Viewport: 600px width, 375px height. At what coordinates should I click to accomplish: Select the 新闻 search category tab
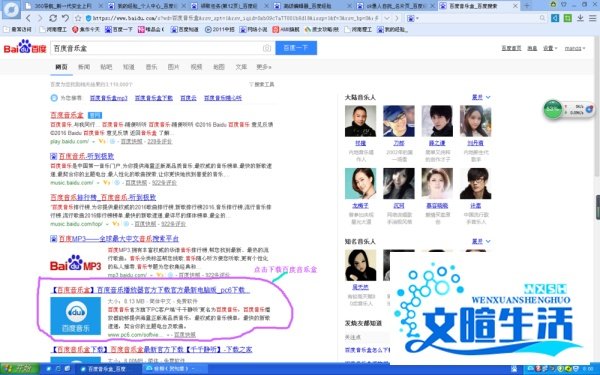click(x=84, y=67)
